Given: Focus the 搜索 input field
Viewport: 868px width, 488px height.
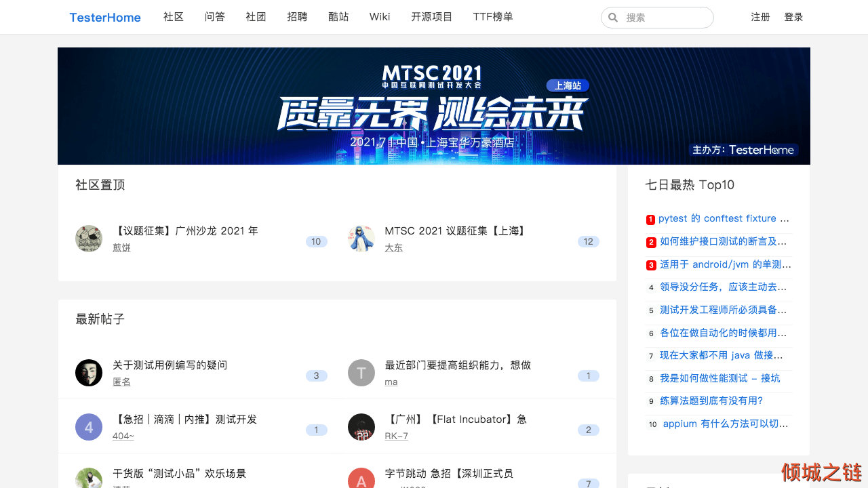Looking at the screenshot, I should point(657,18).
